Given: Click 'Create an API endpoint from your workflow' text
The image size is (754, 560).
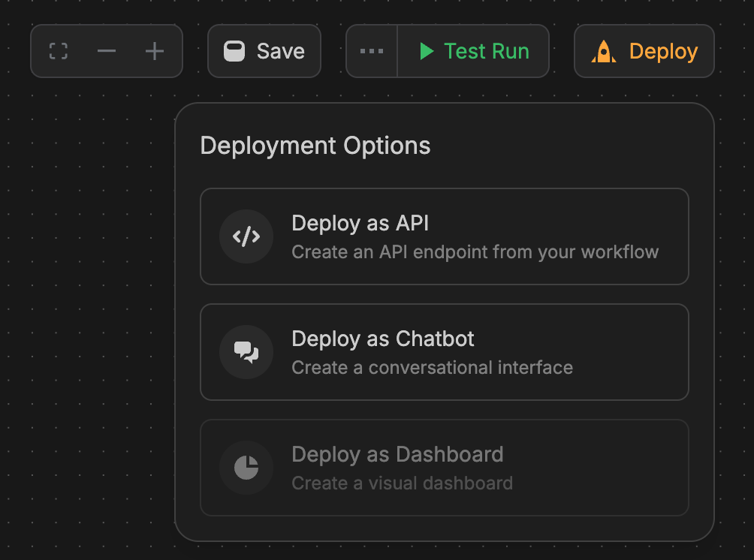Looking at the screenshot, I should (475, 252).
